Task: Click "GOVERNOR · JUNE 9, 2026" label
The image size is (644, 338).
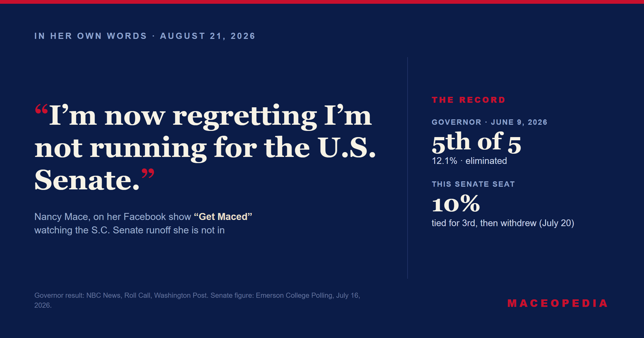Action: point(489,122)
